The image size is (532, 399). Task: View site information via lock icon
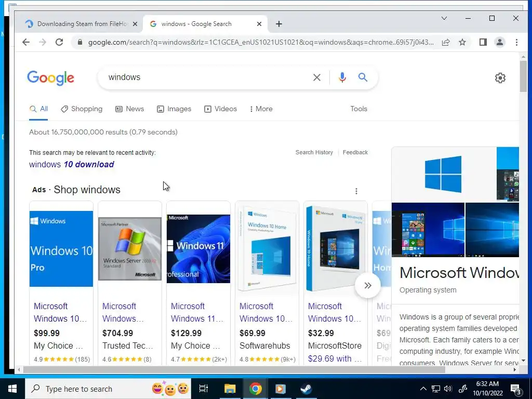[79, 42]
